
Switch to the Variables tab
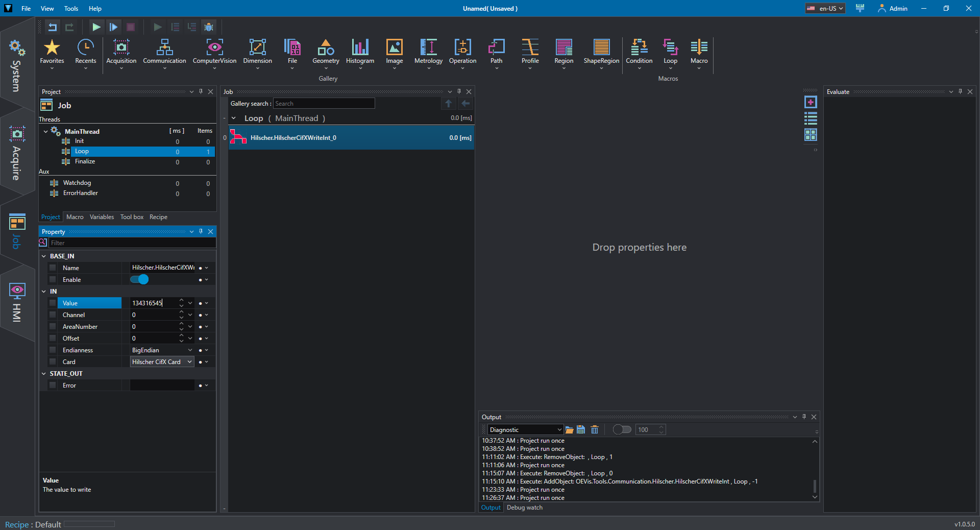[x=102, y=217]
